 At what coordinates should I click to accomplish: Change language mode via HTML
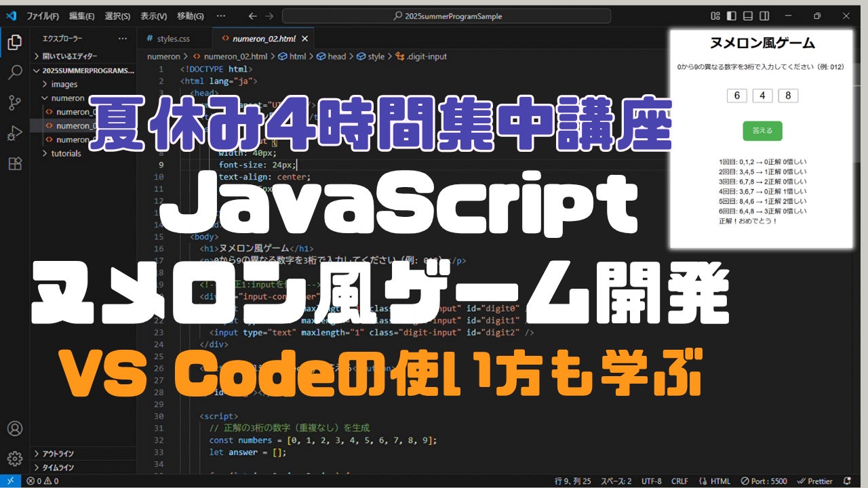pyautogui.click(x=715, y=481)
